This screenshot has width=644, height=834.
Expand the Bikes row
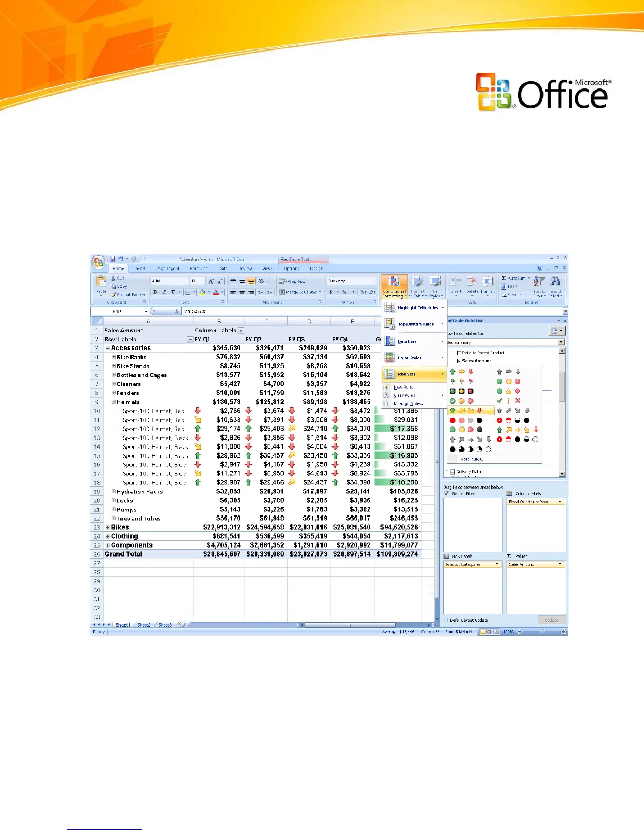click(x=108, y=527)
